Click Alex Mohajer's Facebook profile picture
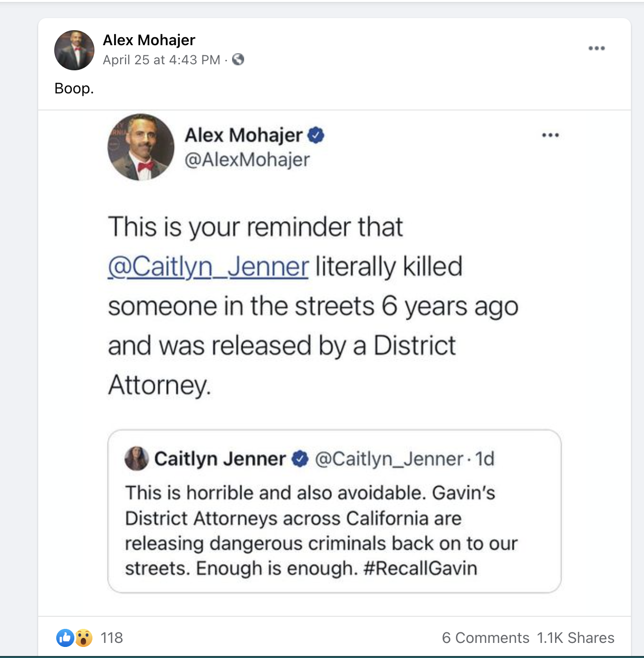Image resolution: width=644 pixels, height=658 pixels. pyautogui.click(x=74, y=50)
